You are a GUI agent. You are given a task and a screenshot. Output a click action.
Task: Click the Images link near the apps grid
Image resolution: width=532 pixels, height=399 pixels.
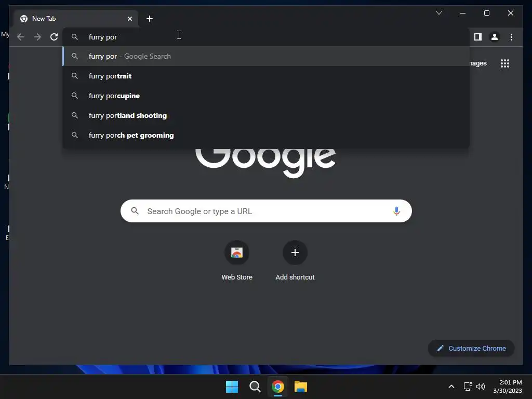(x=478, y=63)
